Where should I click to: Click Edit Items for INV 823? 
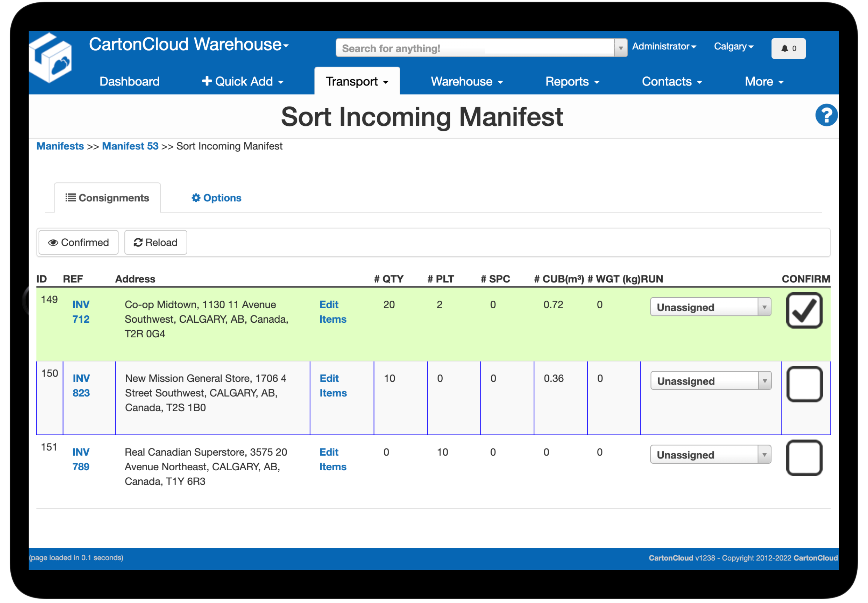click(x=332, y=385)
